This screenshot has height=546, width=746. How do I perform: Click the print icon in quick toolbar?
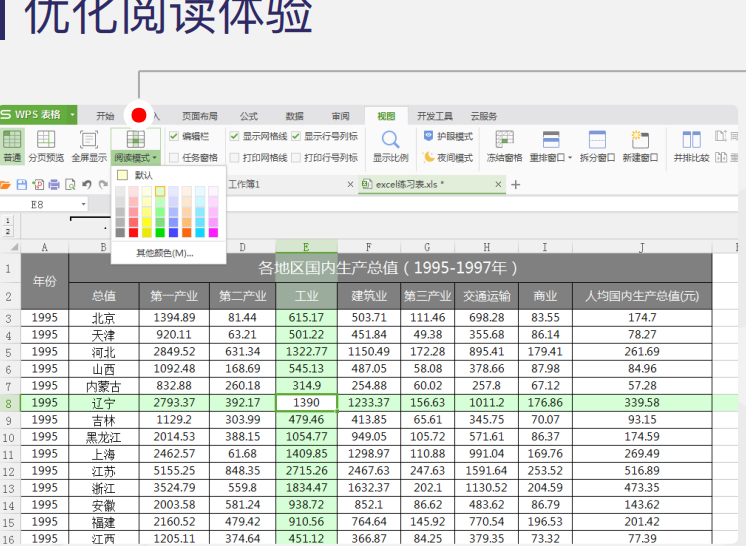coord(54,185)
